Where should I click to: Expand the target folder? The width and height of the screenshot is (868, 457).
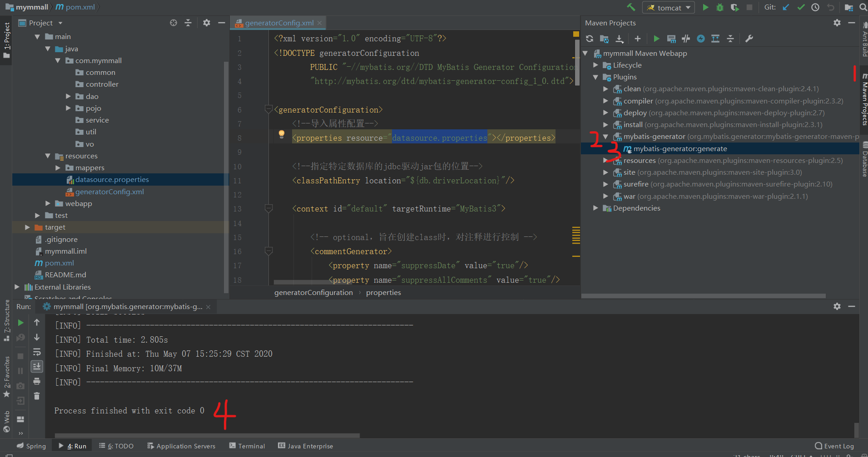pos(27,227)
